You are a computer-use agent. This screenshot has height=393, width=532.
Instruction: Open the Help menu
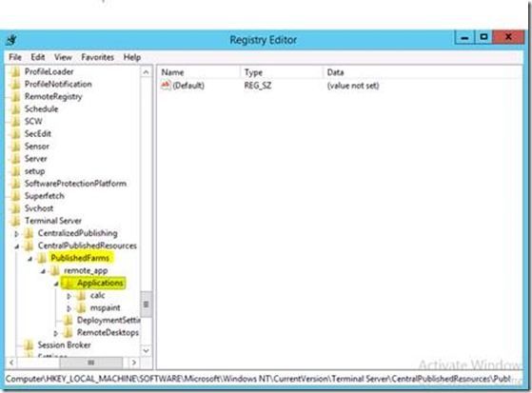point(132,57)
